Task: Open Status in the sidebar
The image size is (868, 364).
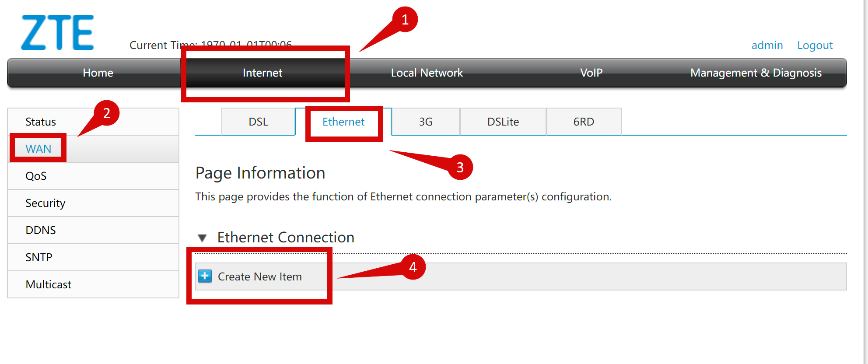Action: 41,122
